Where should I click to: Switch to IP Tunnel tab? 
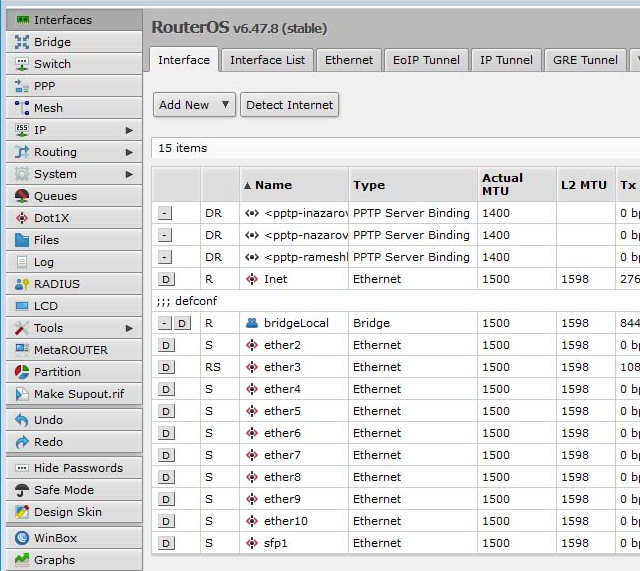click(506, 60)
